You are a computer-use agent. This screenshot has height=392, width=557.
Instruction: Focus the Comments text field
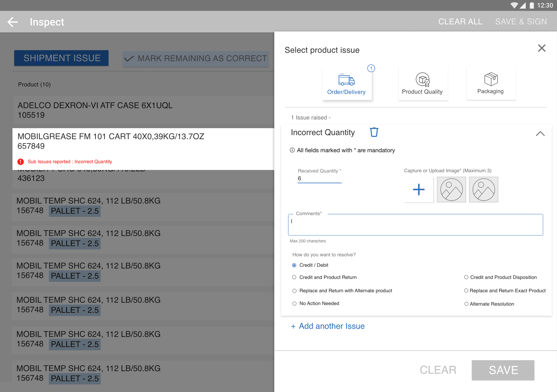[x=415, y=225]
